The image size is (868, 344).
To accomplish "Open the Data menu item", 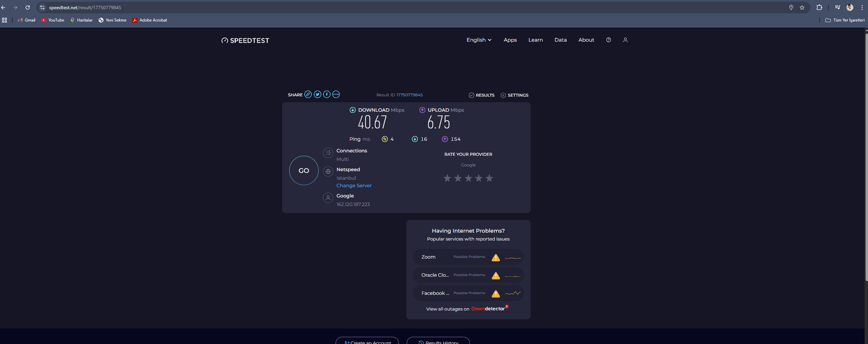I will pos(561,40).
